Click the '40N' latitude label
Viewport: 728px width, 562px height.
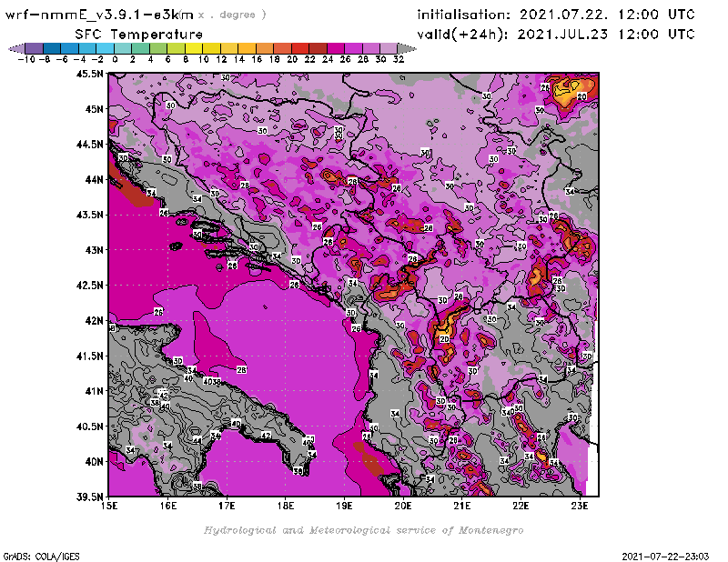click(95, 462)
